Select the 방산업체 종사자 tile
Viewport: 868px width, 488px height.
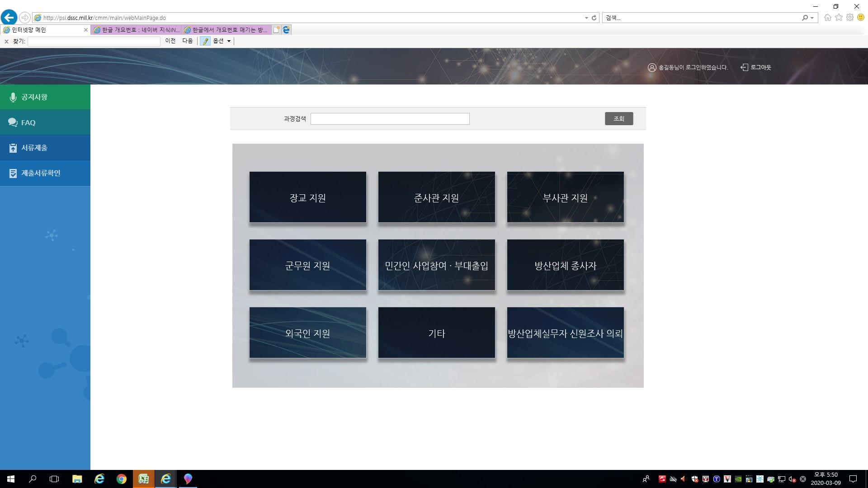click(x=565, y=265)
